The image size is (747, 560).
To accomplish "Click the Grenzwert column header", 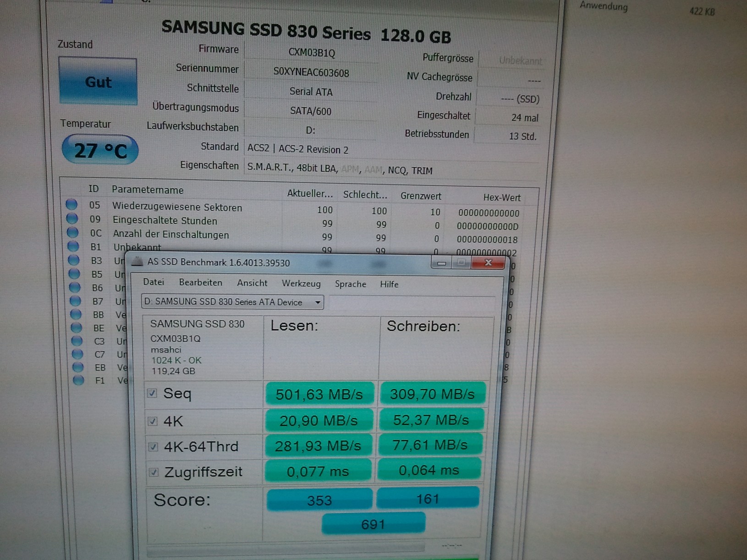I will click(x=421, y=196).
